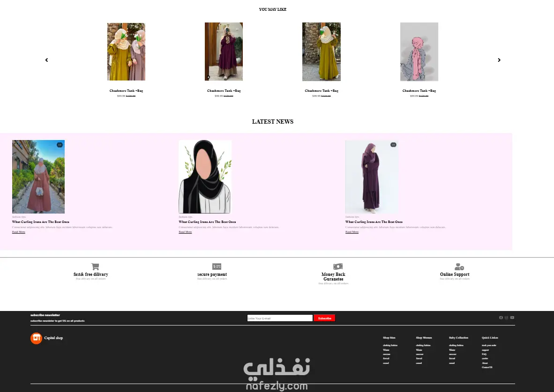Advance the carousel with the right arrow
The height and width of the screenshot is (392, 554).
tap(499, 60)
